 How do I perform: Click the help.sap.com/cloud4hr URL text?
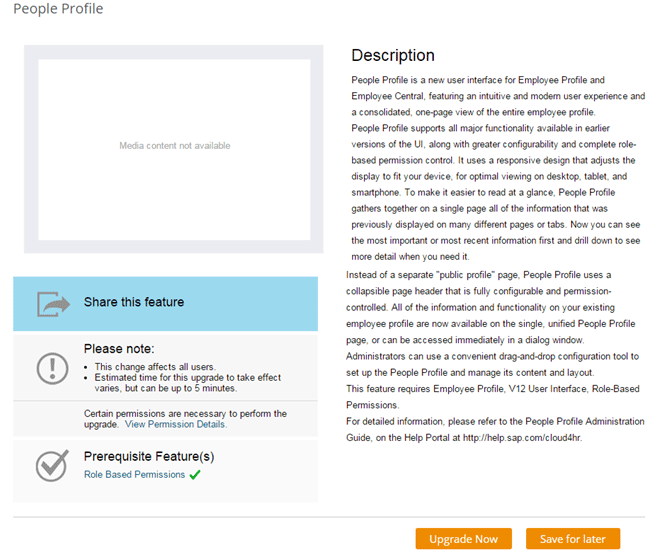(522, 437)
